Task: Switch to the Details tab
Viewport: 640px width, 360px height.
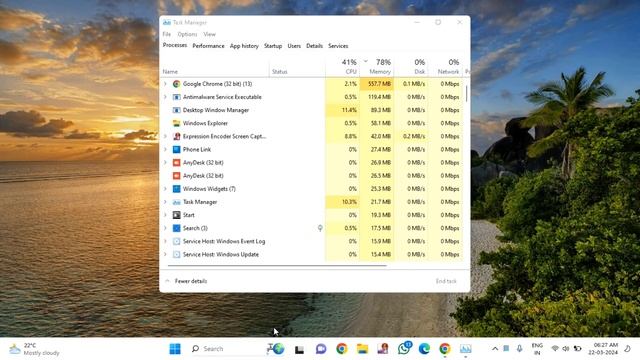Action: coord(314,46)
